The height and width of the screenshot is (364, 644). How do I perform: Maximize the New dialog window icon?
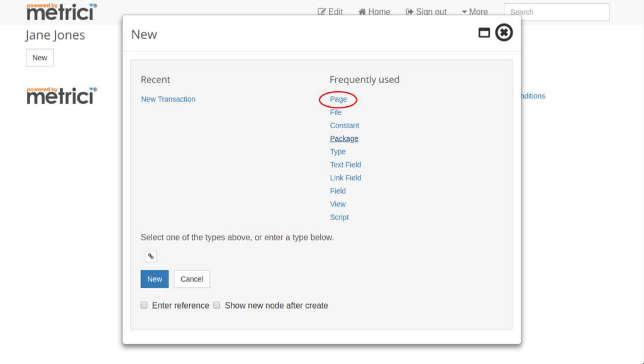pyautogui.click(x=484, y=33)
